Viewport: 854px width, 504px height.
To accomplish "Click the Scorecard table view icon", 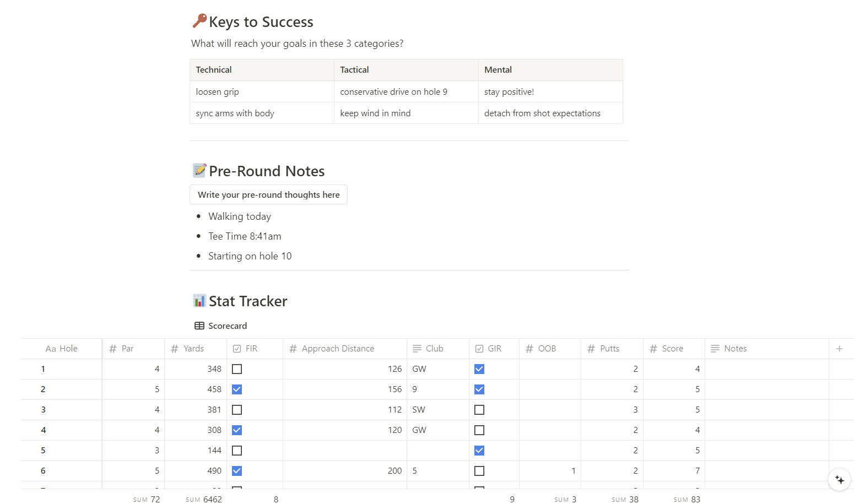I will coord(198,326).
